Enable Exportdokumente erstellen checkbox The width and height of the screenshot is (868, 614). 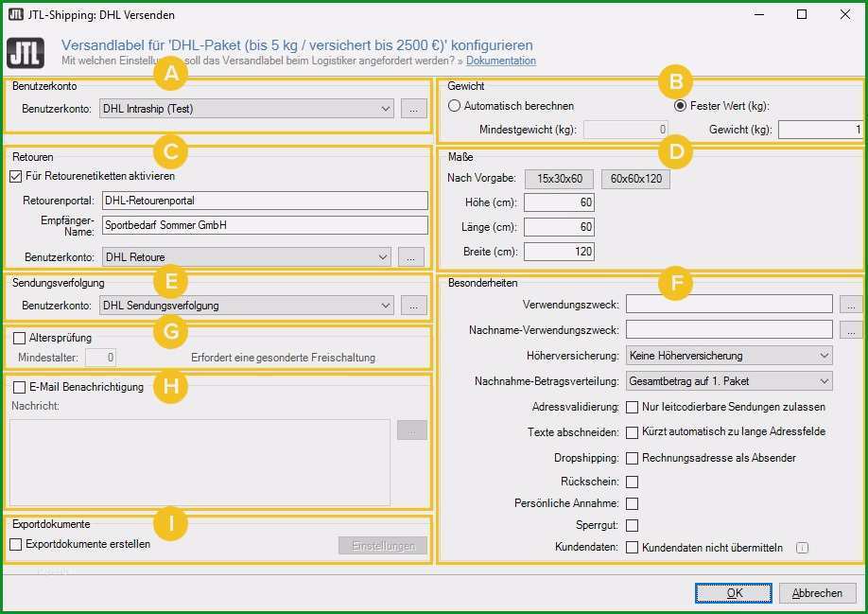click(x=16, y=545)
